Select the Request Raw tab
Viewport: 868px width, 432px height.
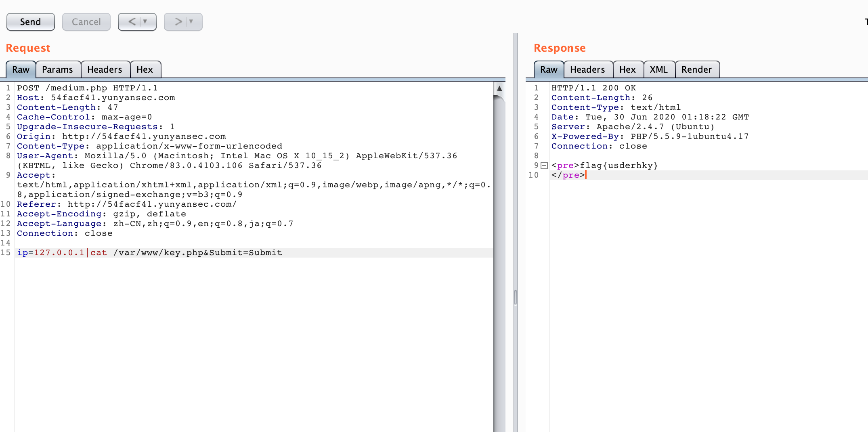click(21, 69)
